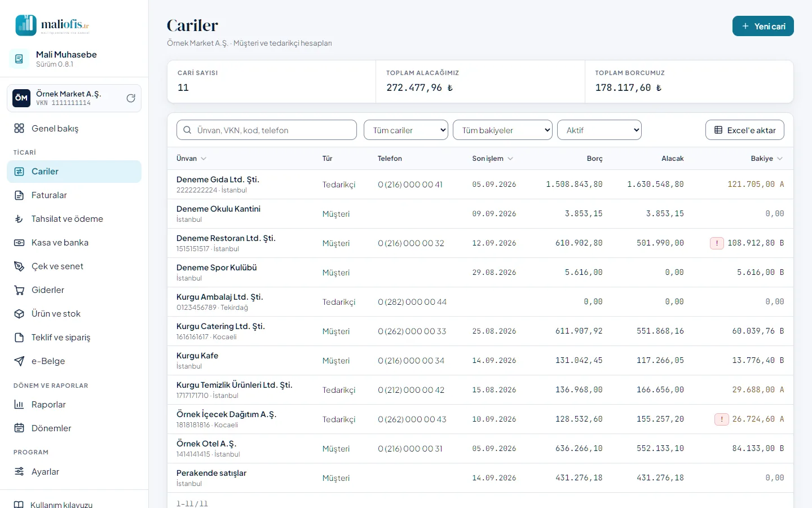
Task: Click the Toplam Alacağımız summary card
Action: (x=480, y=82)
